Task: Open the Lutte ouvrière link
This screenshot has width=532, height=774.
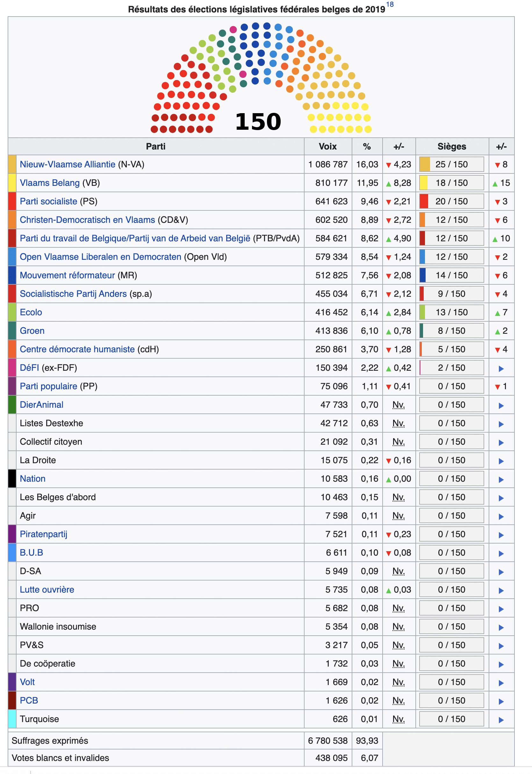Action: [47, 590]
